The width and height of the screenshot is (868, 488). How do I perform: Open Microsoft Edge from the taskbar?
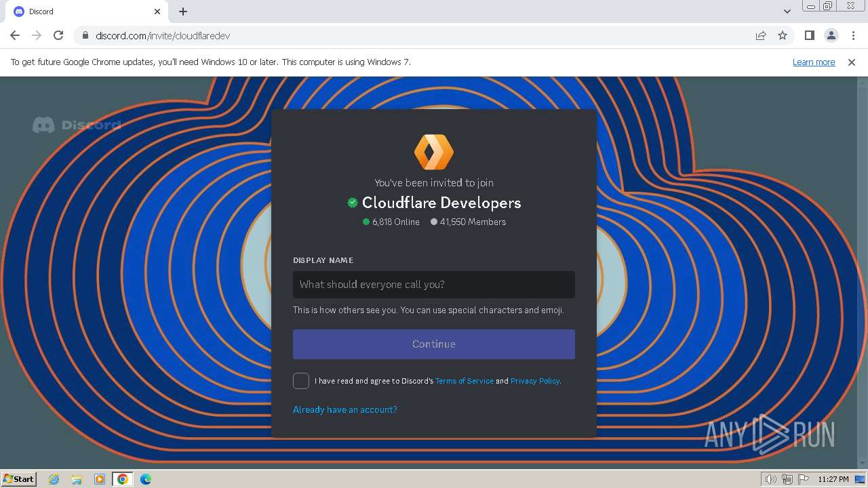[x=146, y=479]
